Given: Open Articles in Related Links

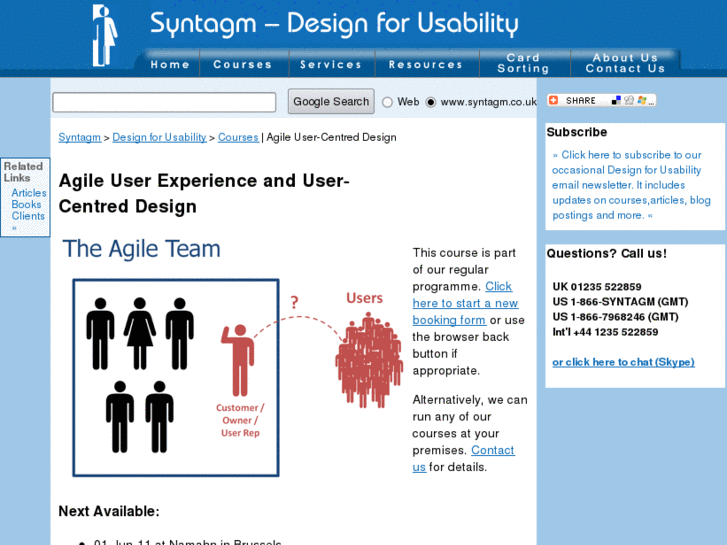Looking at the screenshot, I should coord(29,193).
